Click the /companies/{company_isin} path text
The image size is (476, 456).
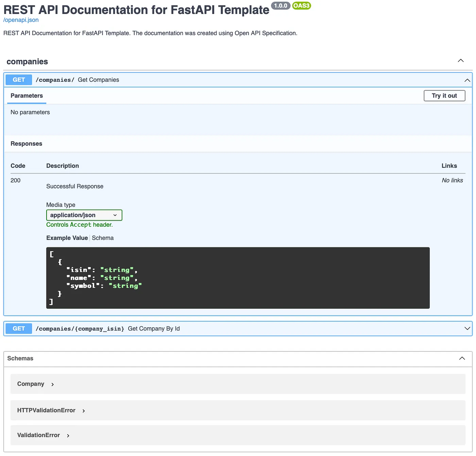point(80,329)
